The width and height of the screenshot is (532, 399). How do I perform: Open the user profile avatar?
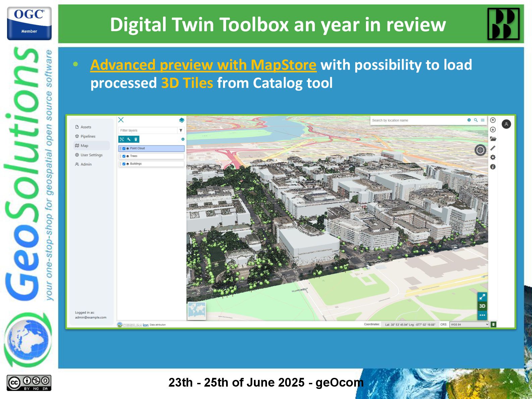(x=506, y=124)
